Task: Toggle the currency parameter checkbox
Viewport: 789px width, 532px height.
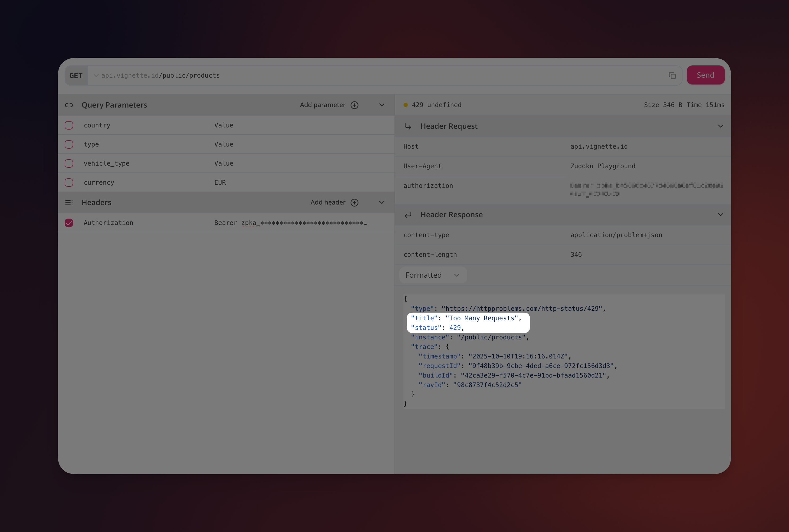Action: (x=69, y=183)
